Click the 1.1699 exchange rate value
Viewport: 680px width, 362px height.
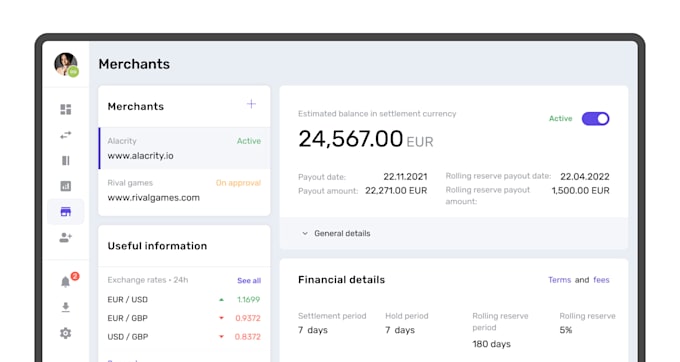click(x=248, y=300)
